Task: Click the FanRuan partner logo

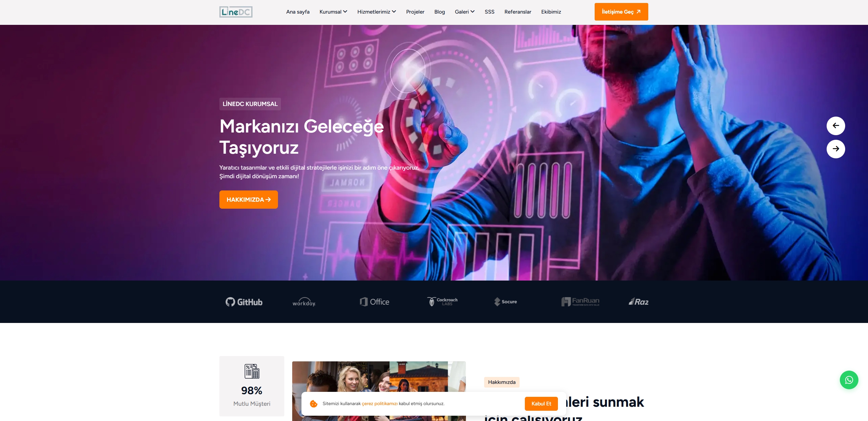Action: point(580,301)
